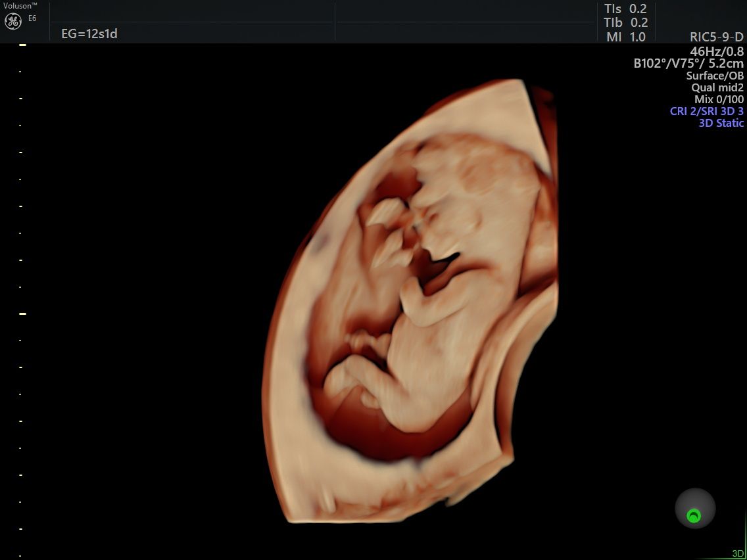Click the blue 3D Static mode label
Screen dimensions: 747x560
[721, 123]
